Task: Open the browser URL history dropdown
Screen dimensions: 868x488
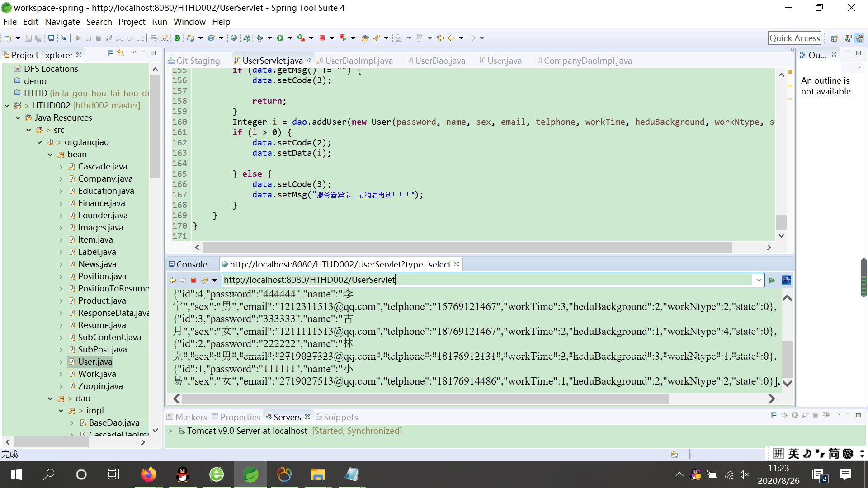Action: point(759,280)
